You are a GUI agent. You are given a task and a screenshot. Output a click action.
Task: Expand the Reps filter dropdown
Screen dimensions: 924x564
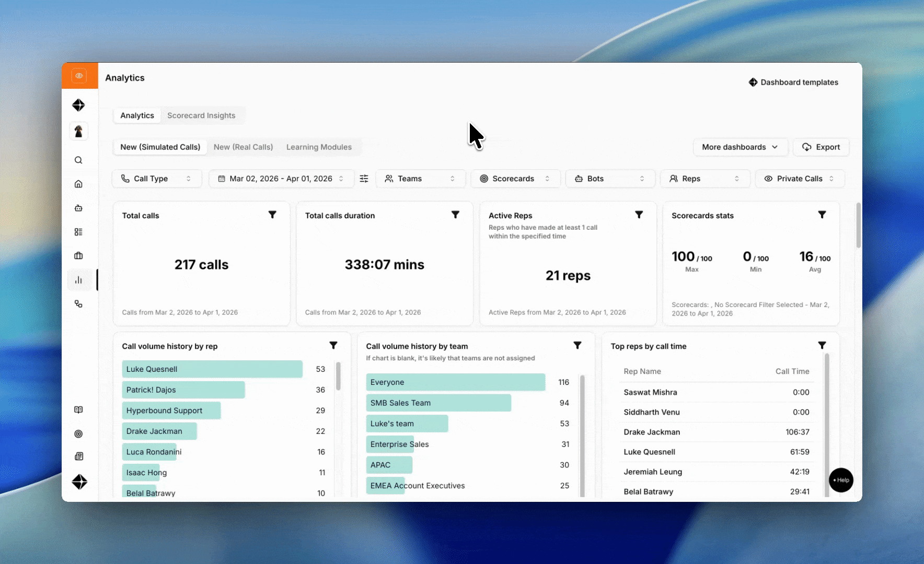tap(705, 179)
